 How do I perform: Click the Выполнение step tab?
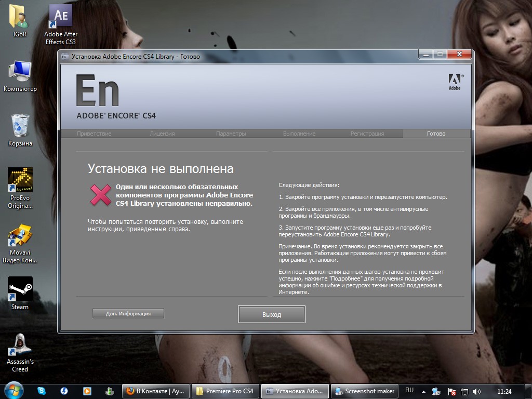pos(299,134)
